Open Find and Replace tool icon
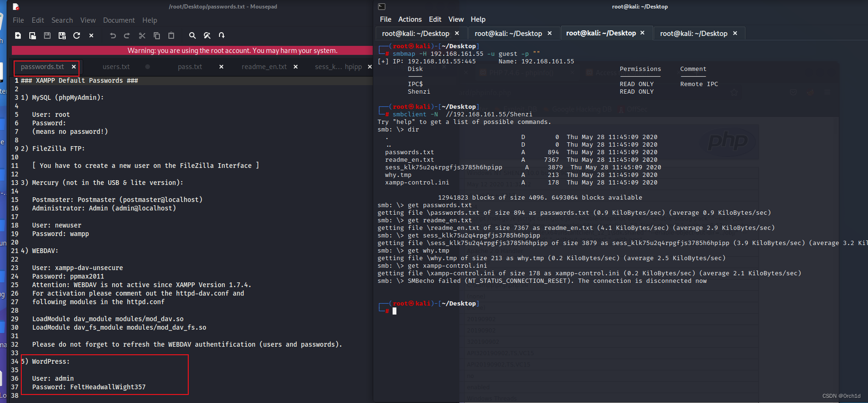Viewport: 868px width, 403px height. click(x=207, y=35)
